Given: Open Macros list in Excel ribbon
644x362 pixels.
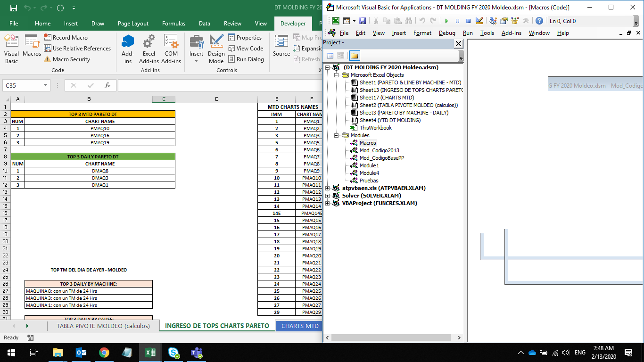Looking at the screenshot, I should click(32, 46).
